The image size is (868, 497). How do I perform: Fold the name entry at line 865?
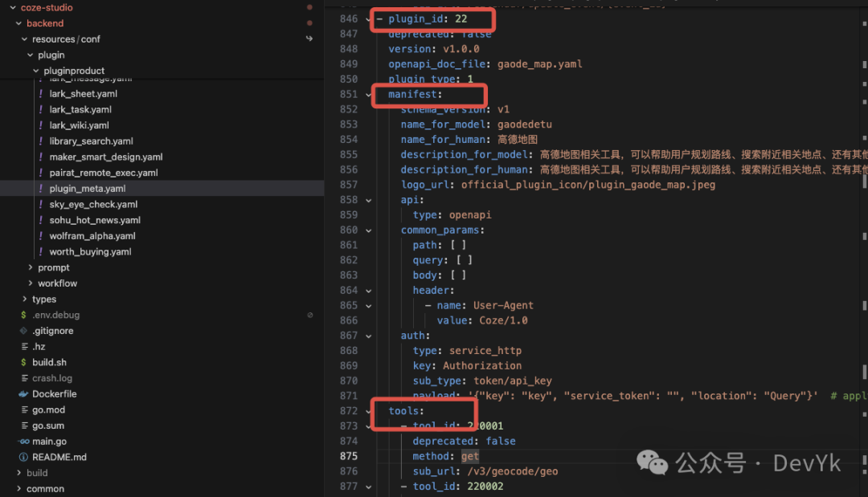click(x=368, y=306)
